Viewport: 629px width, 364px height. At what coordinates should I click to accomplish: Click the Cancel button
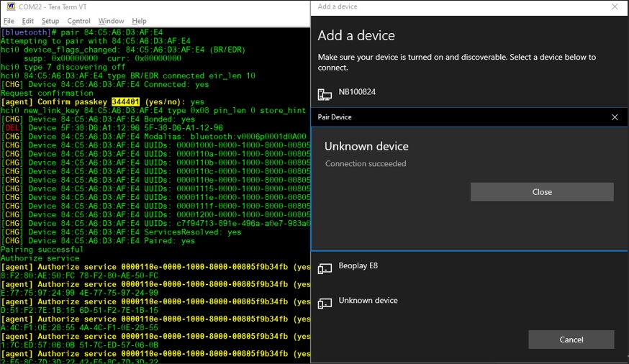571,340
